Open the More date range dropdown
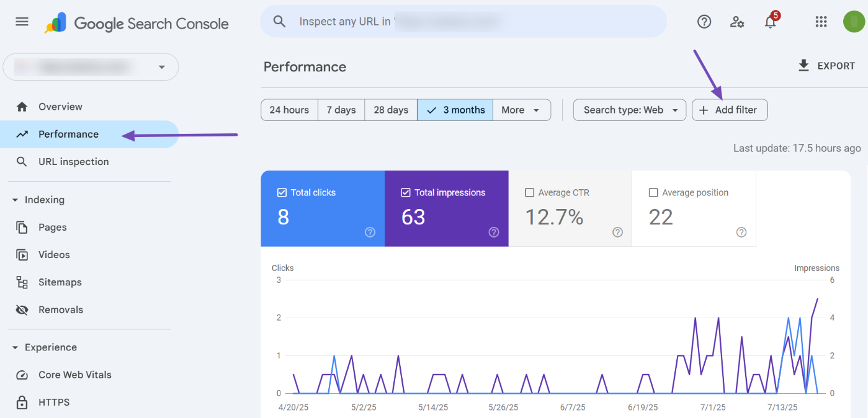Image resolution: width=868 pixels, height=418 pixels. [x=522, y=110]
